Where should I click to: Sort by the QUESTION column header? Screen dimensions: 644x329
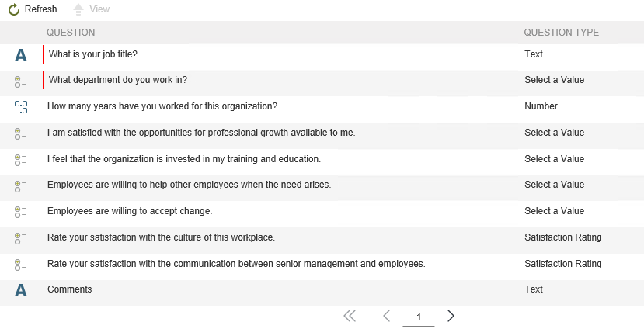click(x=71, y=33)
